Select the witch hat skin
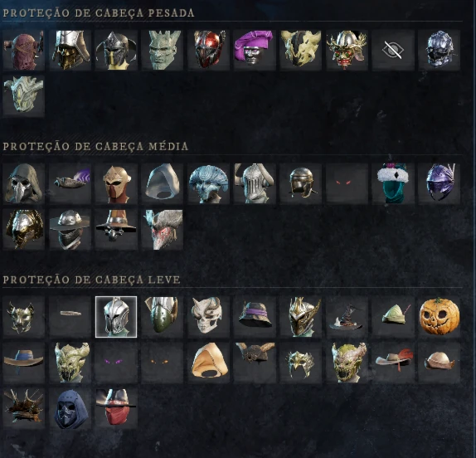The image size is (476, 458). (x=347, y=317)
